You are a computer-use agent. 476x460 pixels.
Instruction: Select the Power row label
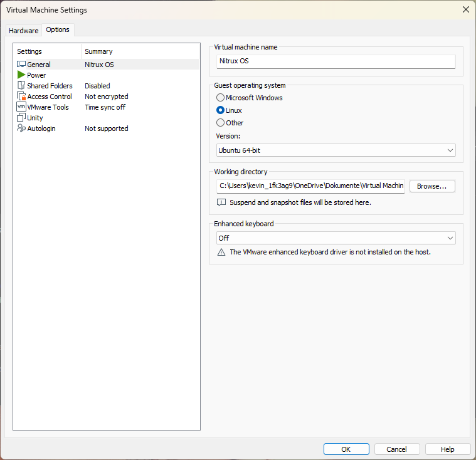click(36, 75)
